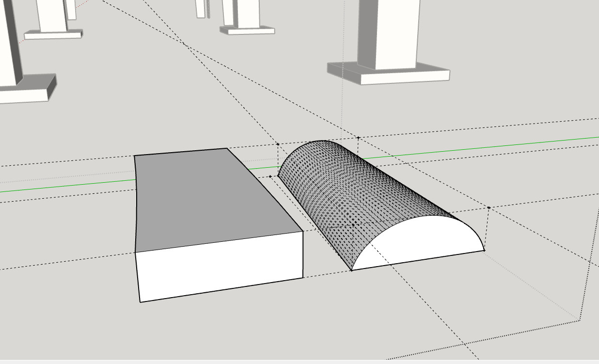Click the curved left edge of the box's top face
The height and width of the screenshot is (364, 599).
click(136, 204)
